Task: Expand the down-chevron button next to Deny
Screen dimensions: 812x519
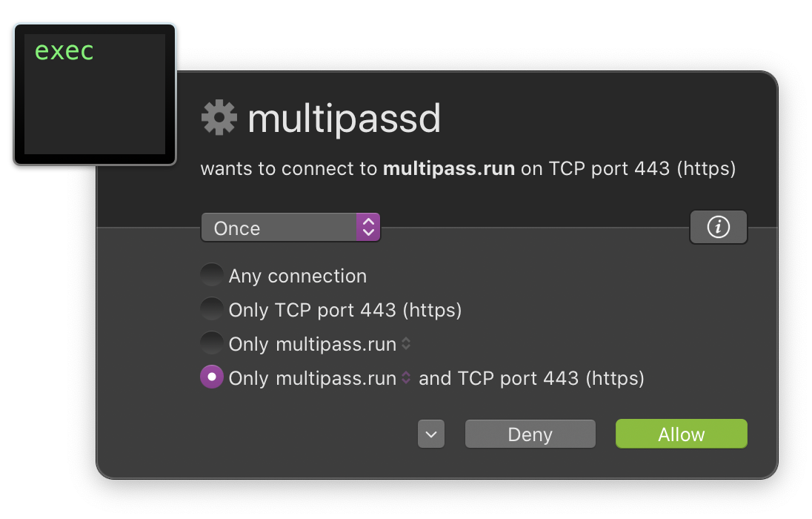Action: point(431,434)
